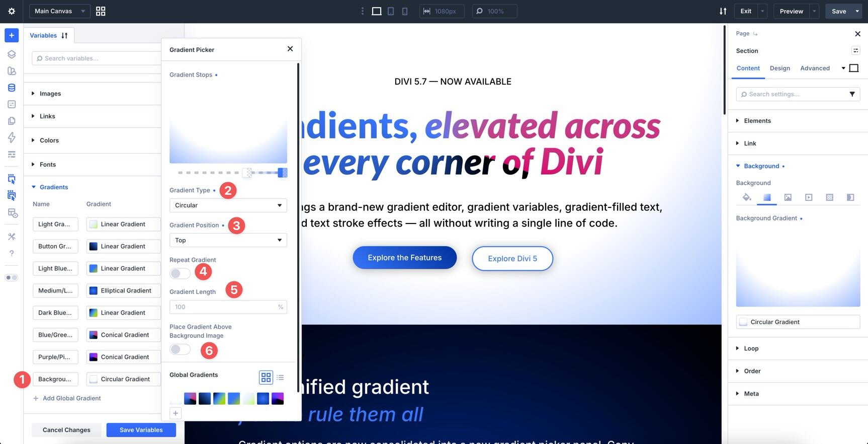Toggle the dark mode switch in sidebar
This screenshot has width=868, height=444.
(11, 278)
